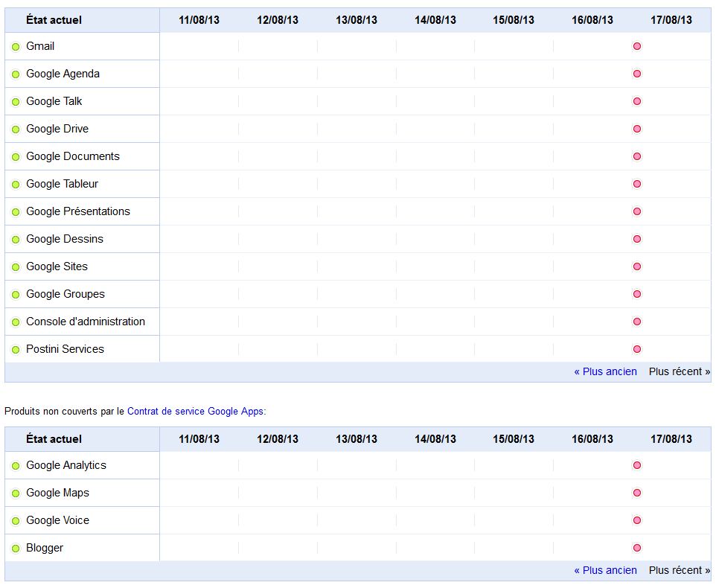Click « Plus ancien below the Blogger row
Image resolution: width=716 pixels, height=588 pixels.
606,571
